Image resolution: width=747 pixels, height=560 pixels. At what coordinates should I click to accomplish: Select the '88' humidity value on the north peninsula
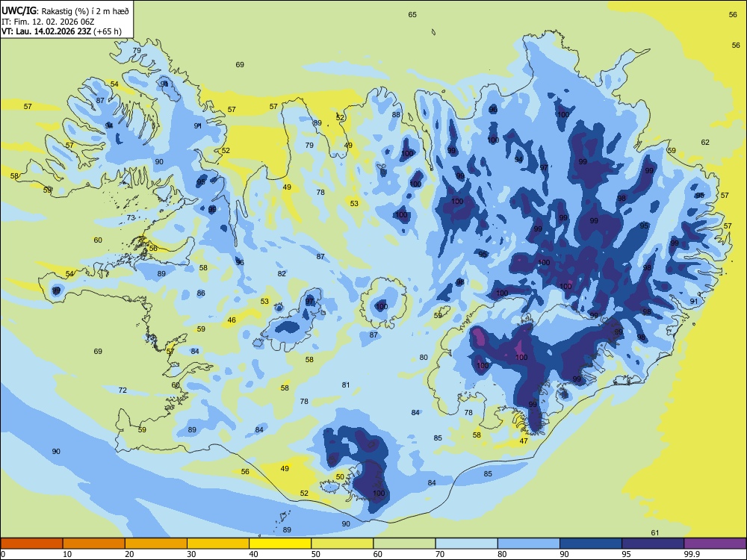[396, 115]
